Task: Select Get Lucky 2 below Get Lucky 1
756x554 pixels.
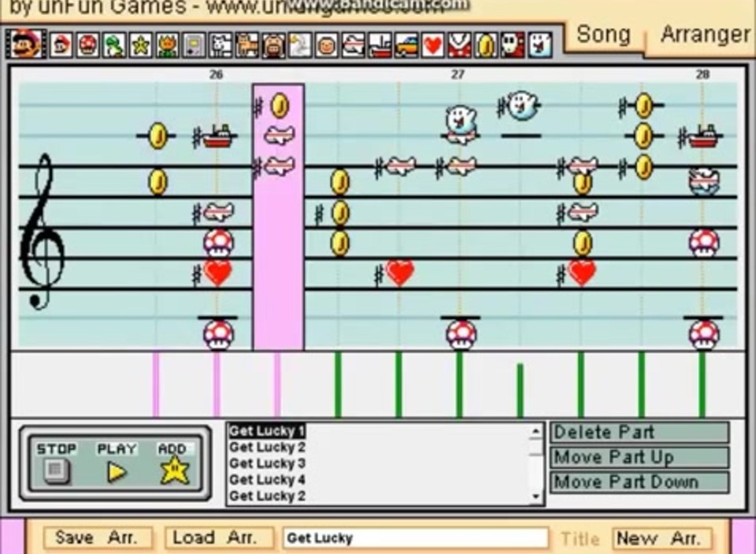Action: [267, 447]
